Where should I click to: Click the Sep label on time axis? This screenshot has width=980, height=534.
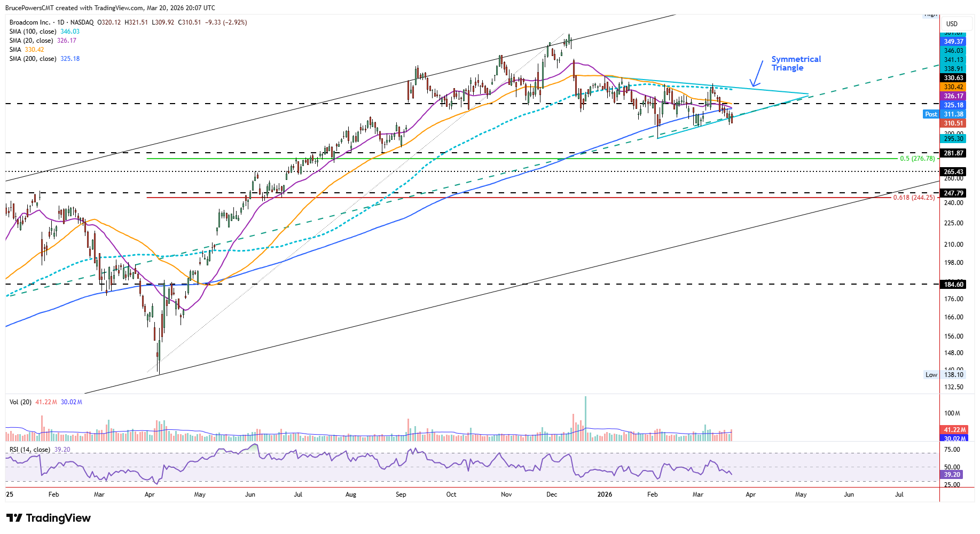click(401, 494)
